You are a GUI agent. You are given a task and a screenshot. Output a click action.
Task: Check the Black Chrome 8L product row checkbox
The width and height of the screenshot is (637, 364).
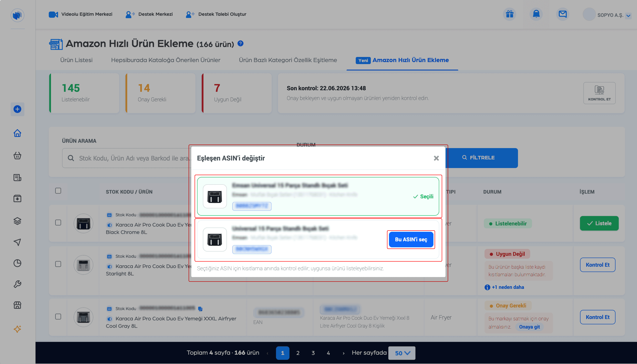[x=58, y=223]
